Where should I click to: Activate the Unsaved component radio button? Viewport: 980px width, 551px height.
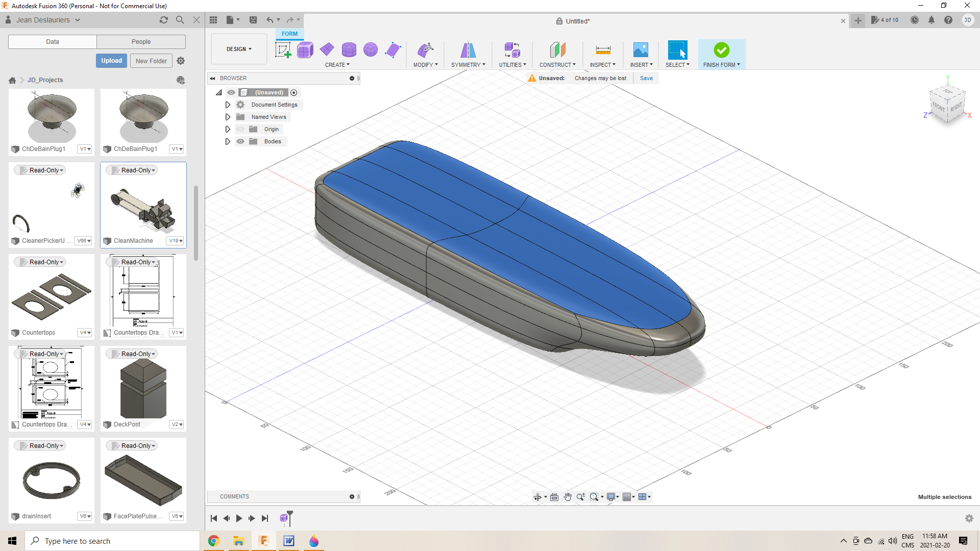click(294, 92)
